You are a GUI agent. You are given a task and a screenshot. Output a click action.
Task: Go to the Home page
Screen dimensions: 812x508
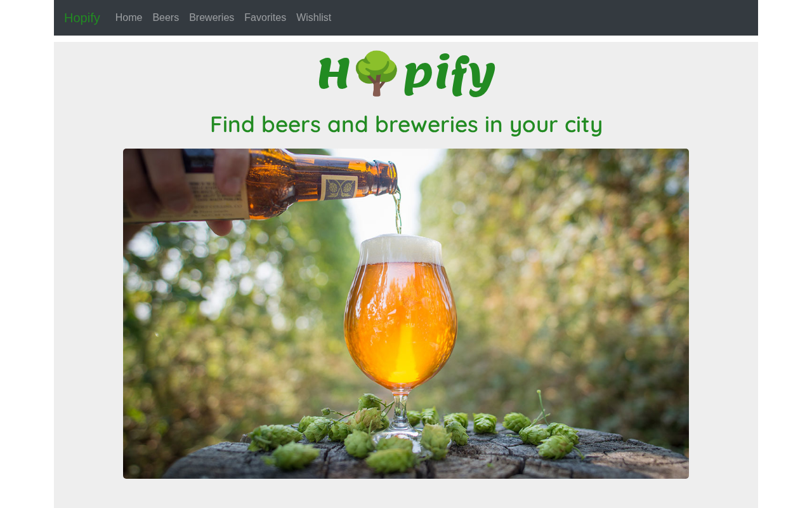(129, 18)
